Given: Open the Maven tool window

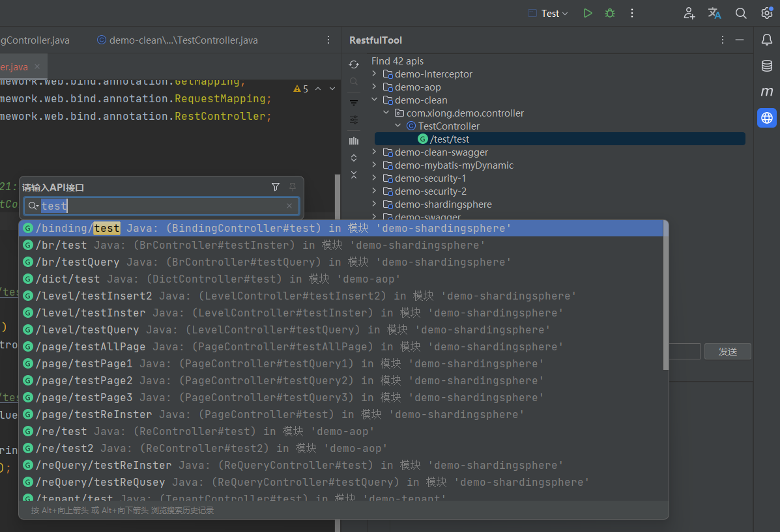Looking at the screenshot, I should tap(767, 92).
